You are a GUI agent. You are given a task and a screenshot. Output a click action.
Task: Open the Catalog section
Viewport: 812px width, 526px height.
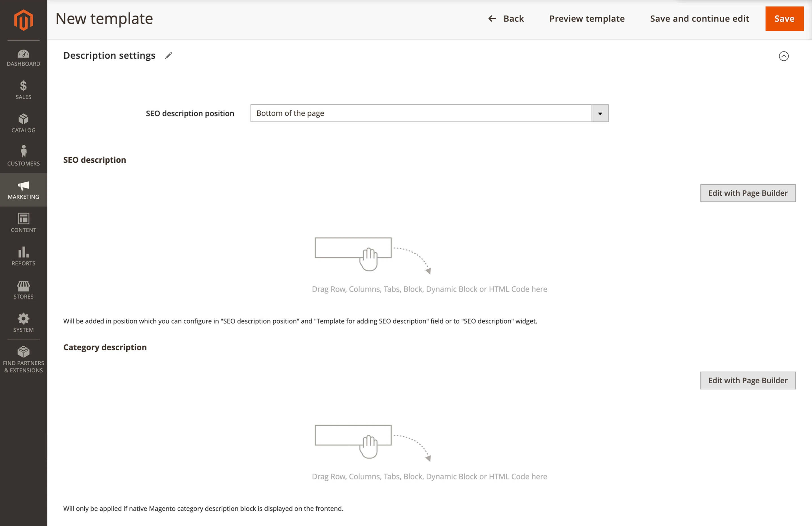(23, 123)
